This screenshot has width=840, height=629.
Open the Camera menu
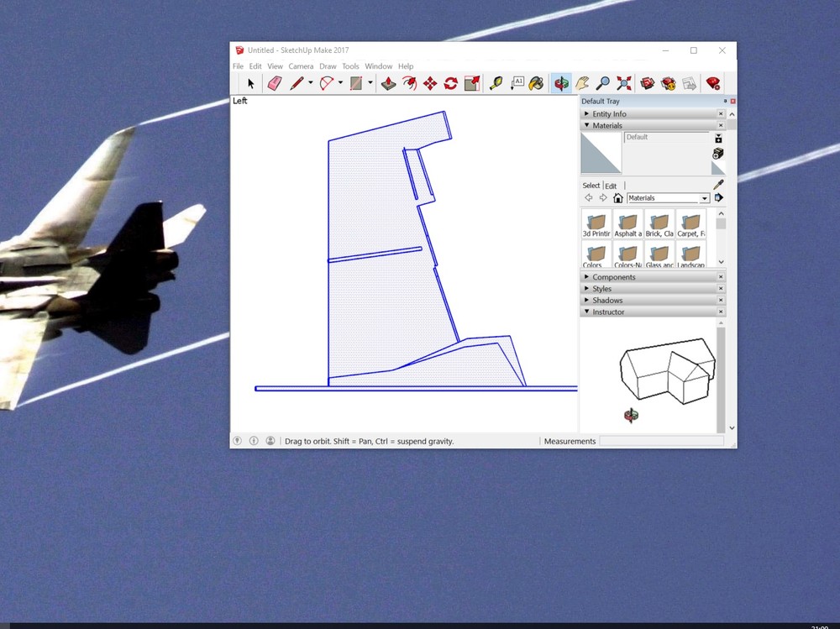point(301,66)
